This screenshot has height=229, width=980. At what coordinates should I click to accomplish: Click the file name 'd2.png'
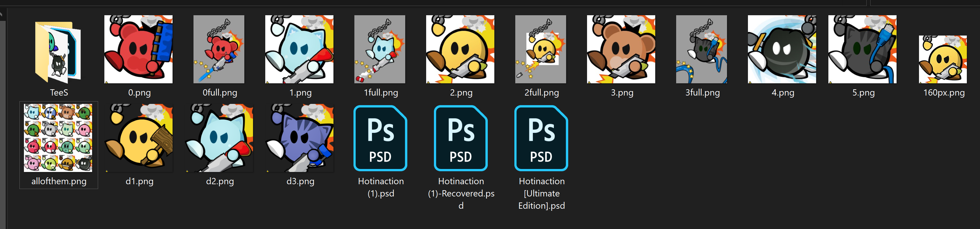(x=220, y=182)
